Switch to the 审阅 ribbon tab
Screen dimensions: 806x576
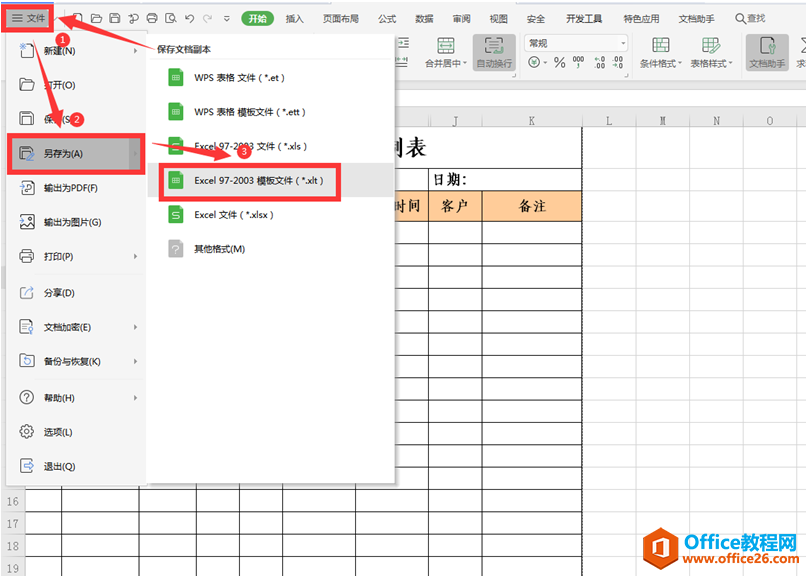pyautogui.click(x=461, y=18)
